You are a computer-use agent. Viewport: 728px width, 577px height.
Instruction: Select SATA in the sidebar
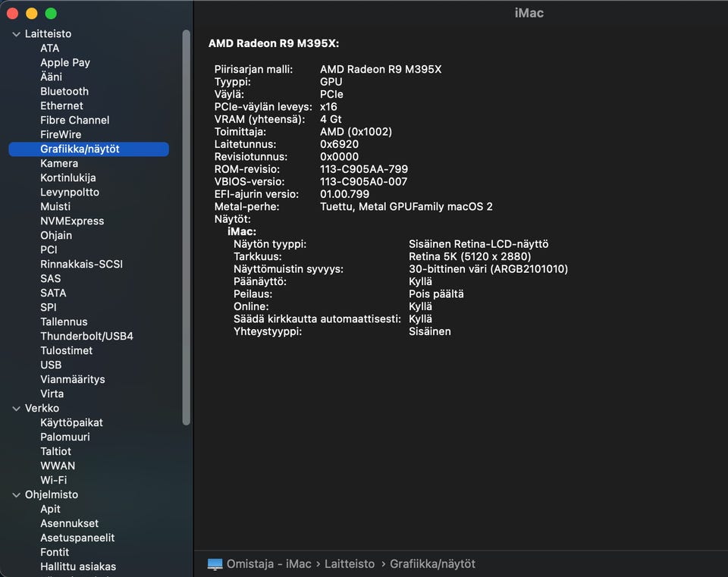[x=53, y=293]
